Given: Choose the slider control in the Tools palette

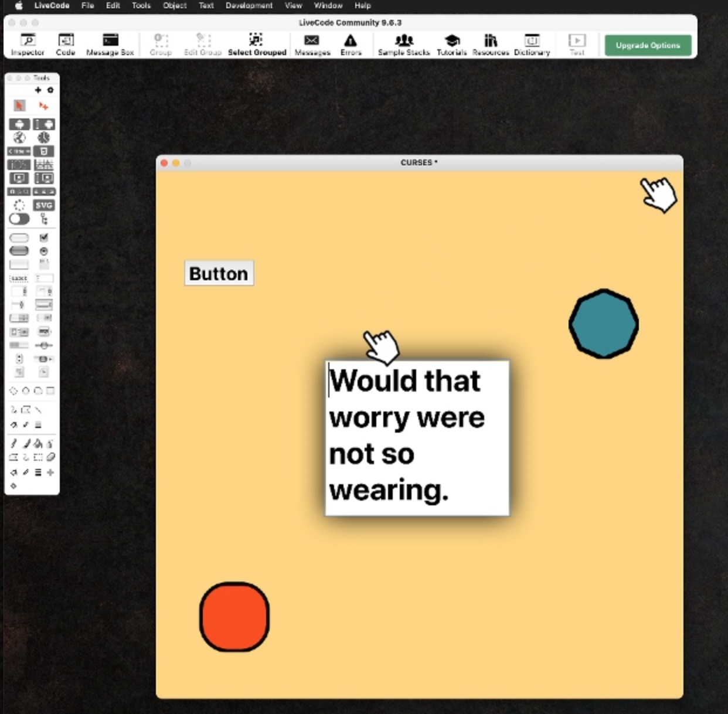Looking at the screenshot, I should pyautogui.click(x=43, y=345).
